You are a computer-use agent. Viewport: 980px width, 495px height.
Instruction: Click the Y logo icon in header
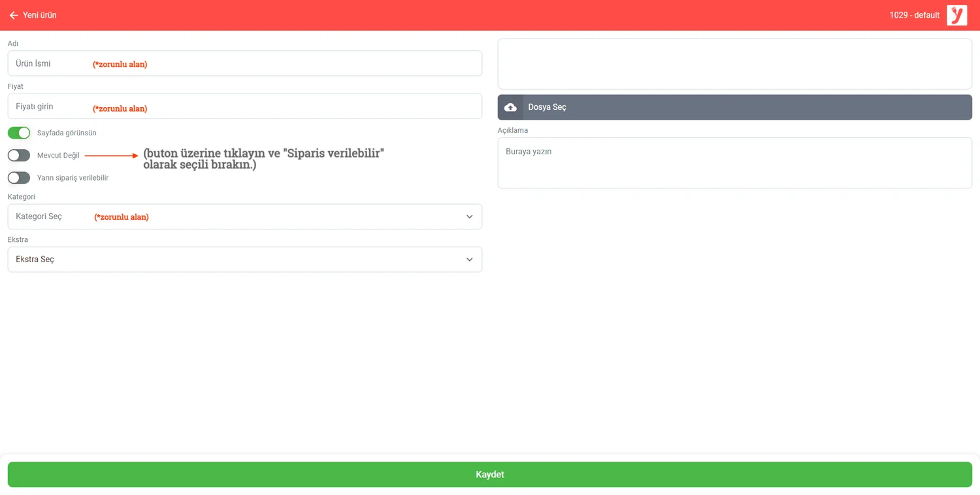pos(956,15)
